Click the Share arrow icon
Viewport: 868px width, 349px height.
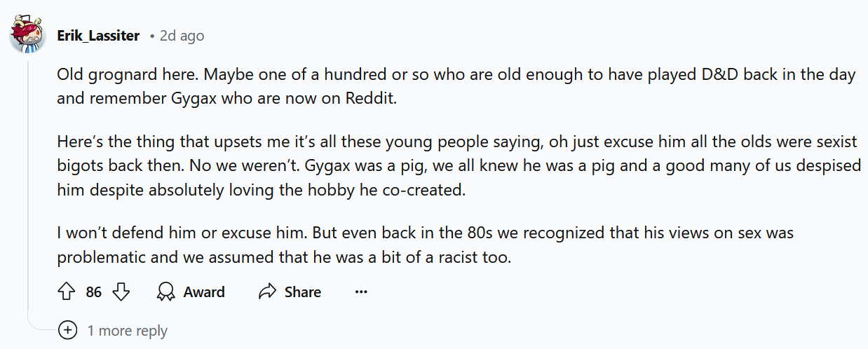(268, 292)
